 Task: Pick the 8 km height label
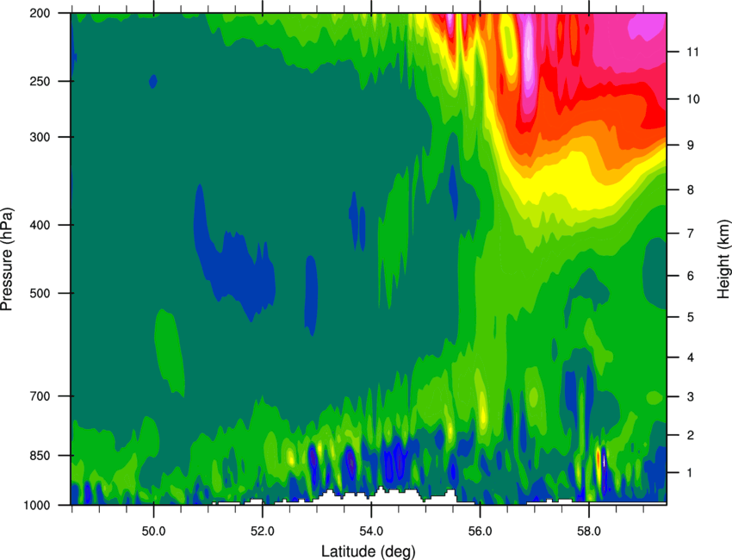(691, 190)
